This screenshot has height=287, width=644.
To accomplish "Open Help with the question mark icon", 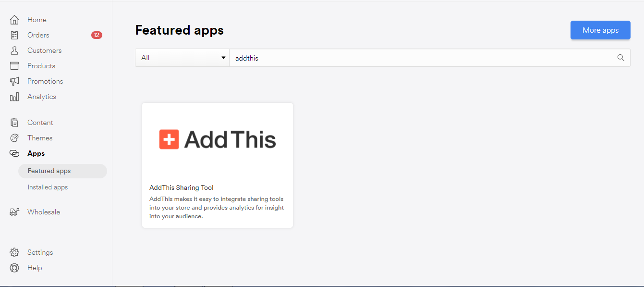I will [x=14, y=267].
